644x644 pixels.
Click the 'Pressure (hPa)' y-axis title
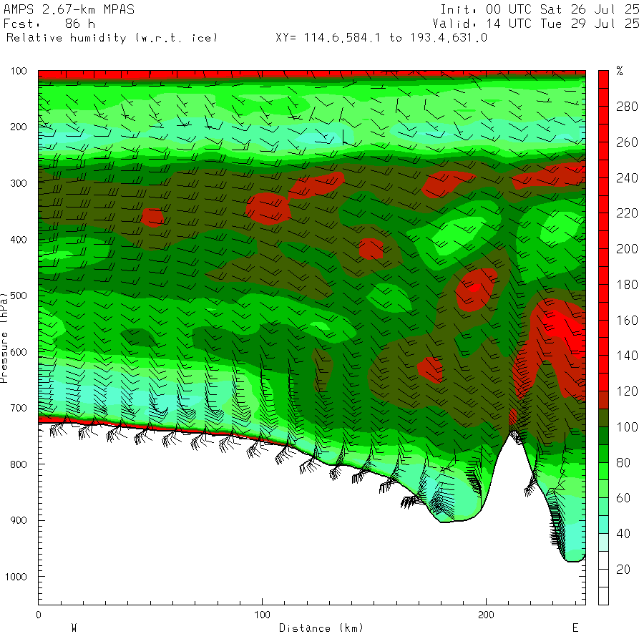pos(4,338)
